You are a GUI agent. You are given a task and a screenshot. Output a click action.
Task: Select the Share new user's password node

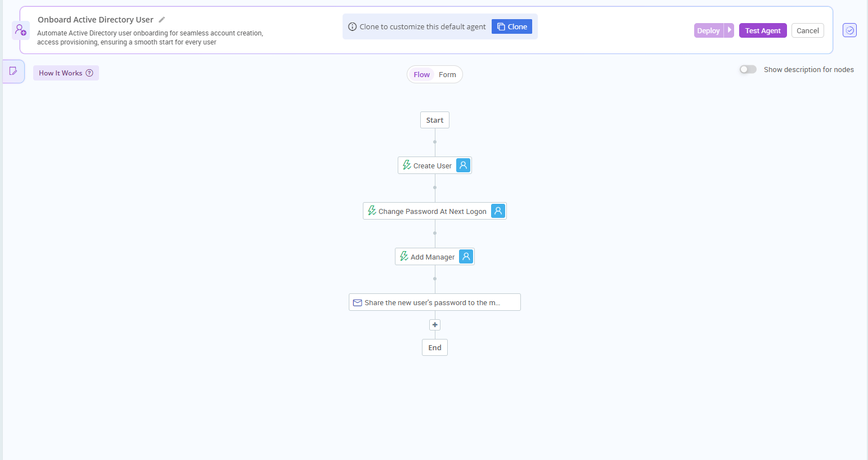coord(434,302)
